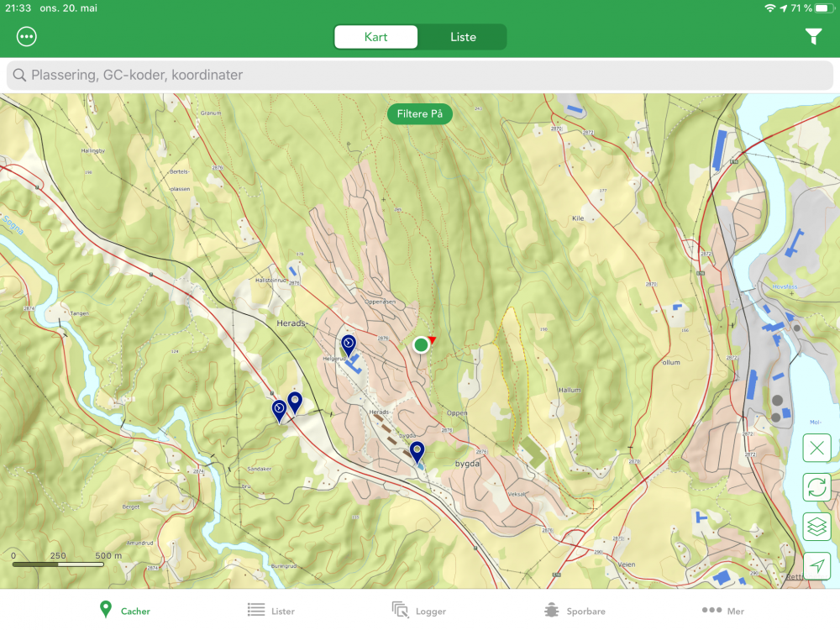
Task: Tap the X map button
Action: pos(816,448)
